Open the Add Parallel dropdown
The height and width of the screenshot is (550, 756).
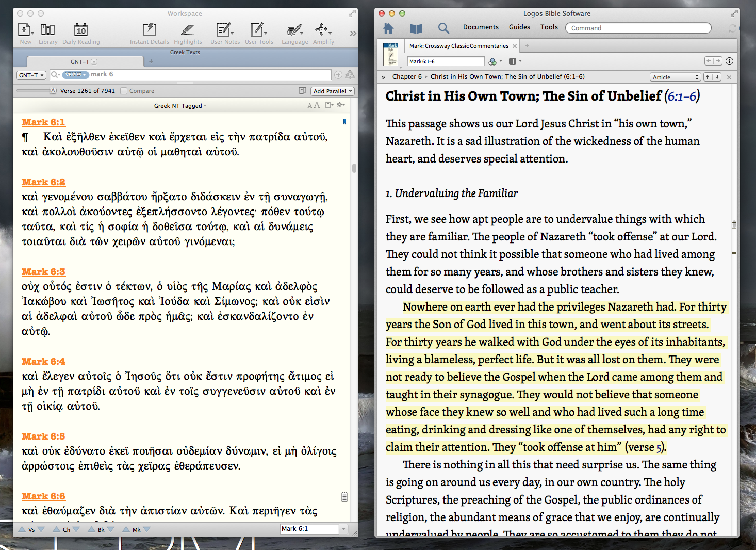(x=333, y=91)
